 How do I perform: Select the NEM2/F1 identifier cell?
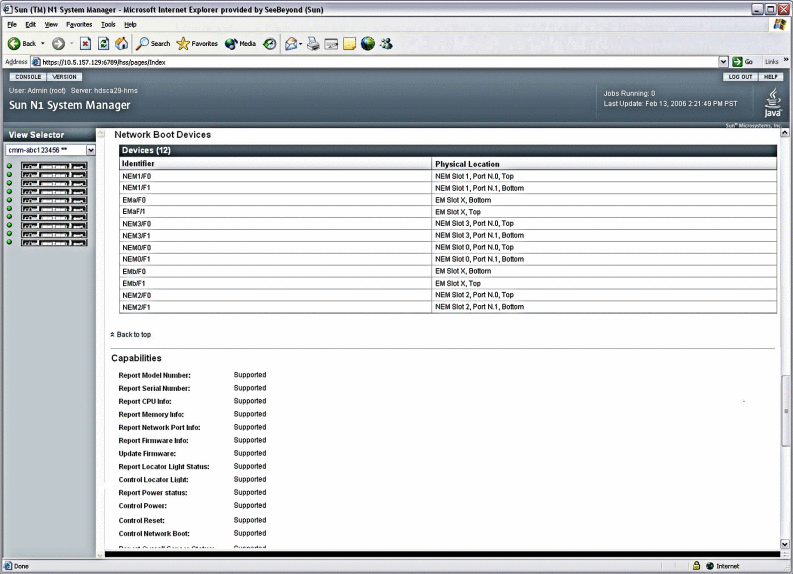(x=275, y=307)
